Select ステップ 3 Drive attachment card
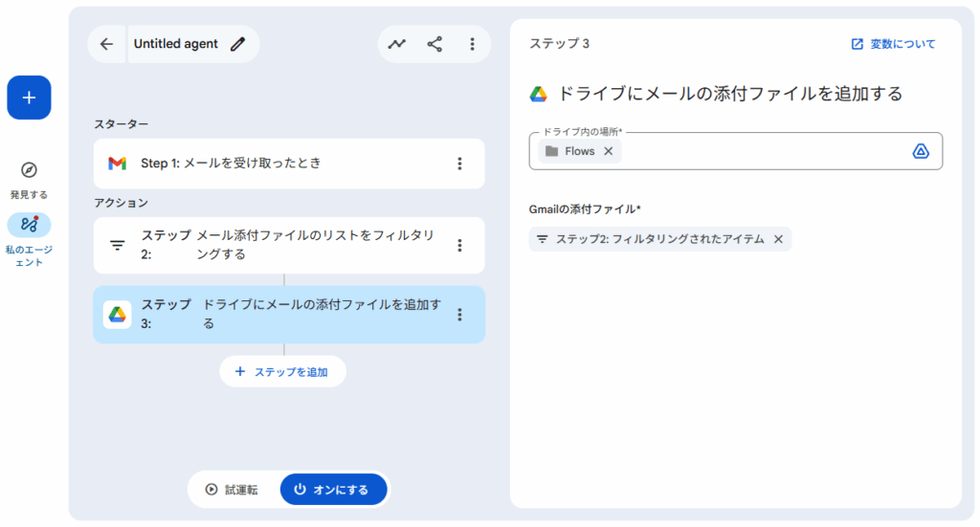The height and width of the screenshot is (527, 980). click(x=289, y=315)
